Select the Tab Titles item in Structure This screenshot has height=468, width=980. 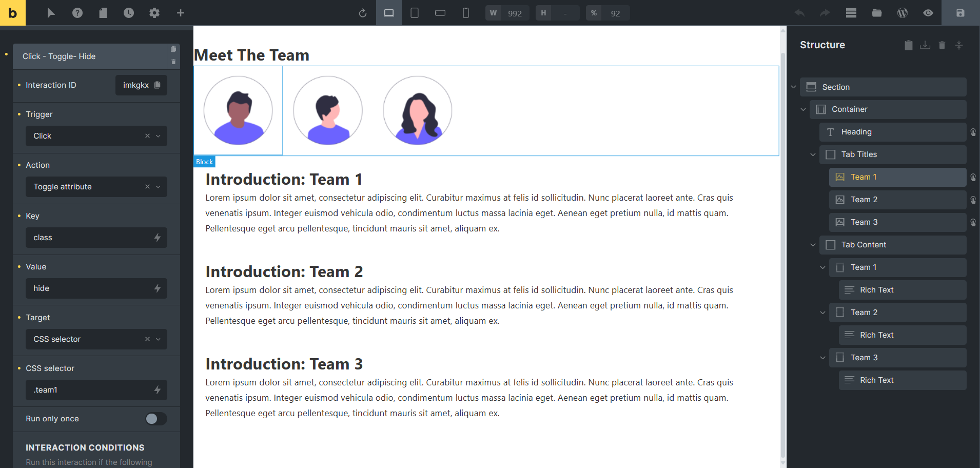click(x=893, y=154)
